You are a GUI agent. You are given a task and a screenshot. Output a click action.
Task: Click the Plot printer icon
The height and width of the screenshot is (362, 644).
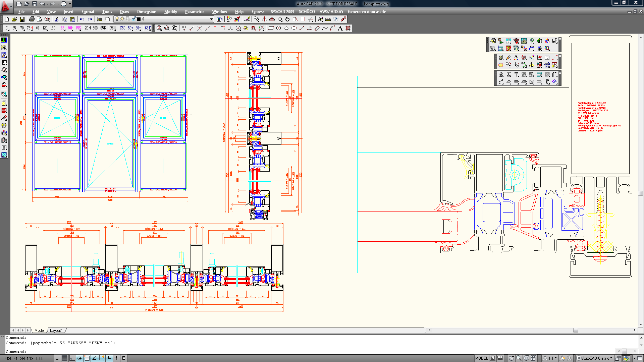pos(32,19)
